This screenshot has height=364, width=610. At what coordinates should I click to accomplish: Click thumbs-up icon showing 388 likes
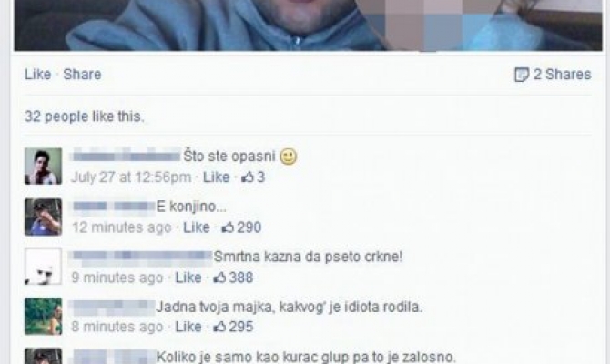pyautogui.click(x=219, y=278)
